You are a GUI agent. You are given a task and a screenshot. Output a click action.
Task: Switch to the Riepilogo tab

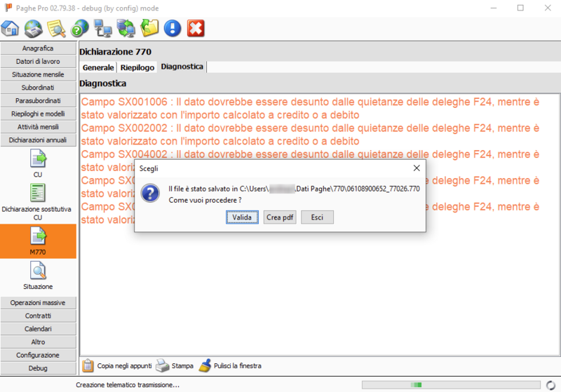[x=137, y=67]
